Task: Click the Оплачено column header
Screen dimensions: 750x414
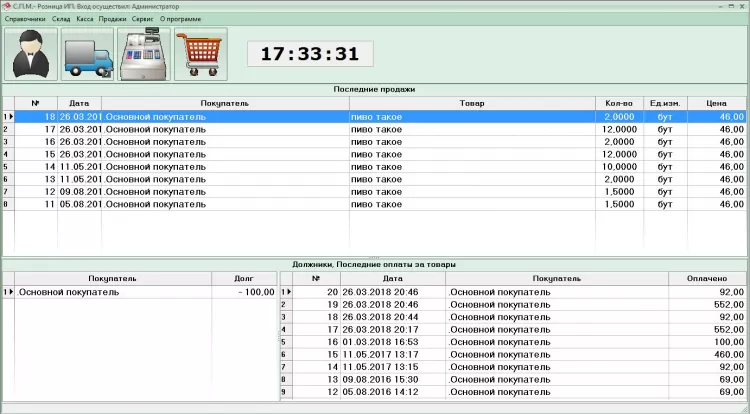Action: click(707, 278)
